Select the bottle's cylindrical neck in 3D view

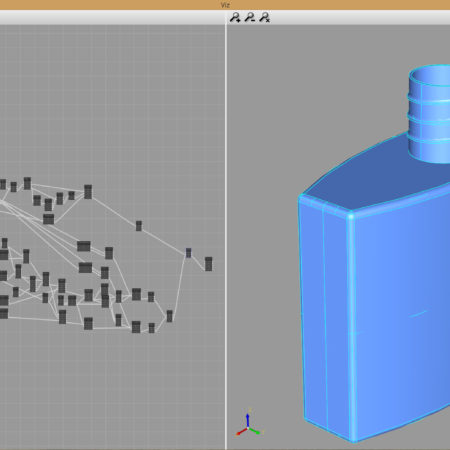click(x=430, y=114)
